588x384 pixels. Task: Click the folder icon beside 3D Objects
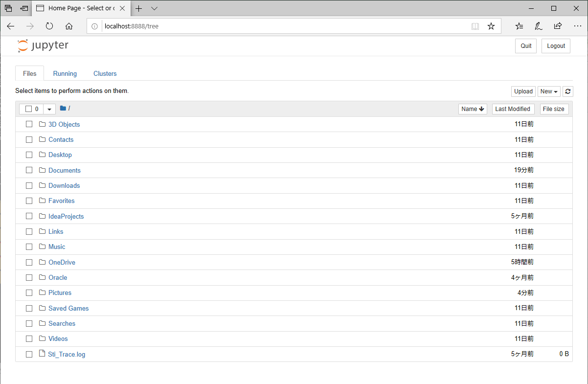point(42,124)
